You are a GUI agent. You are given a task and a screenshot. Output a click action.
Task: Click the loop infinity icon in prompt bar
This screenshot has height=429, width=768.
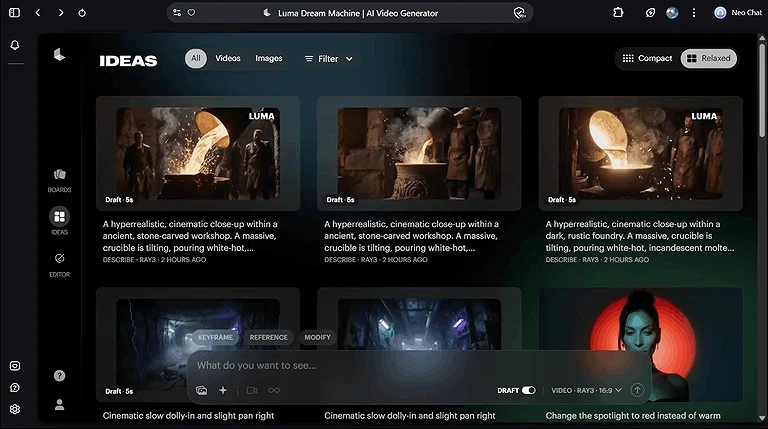pos(274,390)
